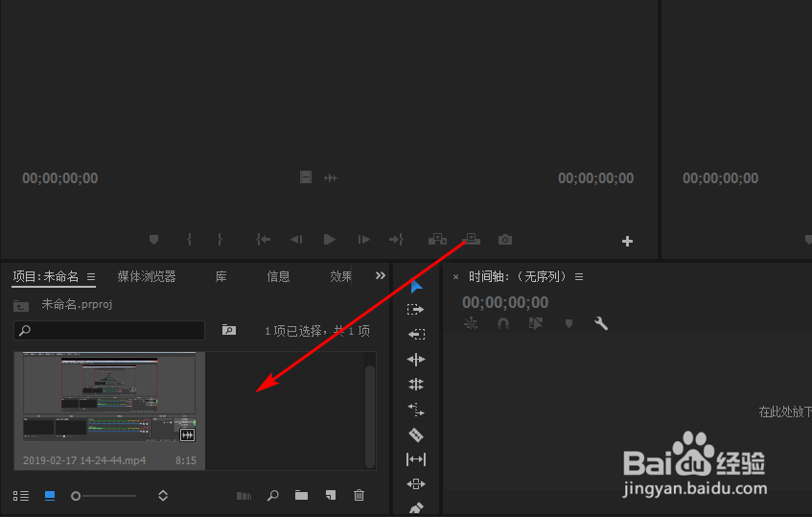Click the parent folder icon beside 未命名.prproj

coord(21,305)
